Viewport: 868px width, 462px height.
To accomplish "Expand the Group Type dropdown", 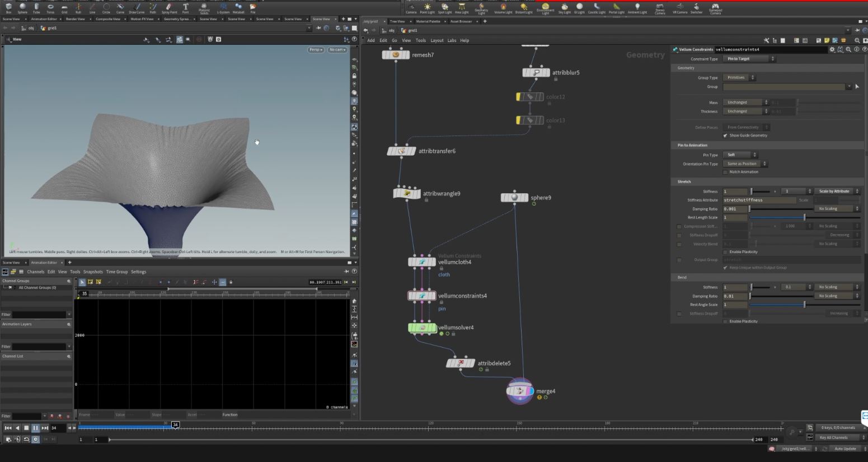I will [x=739, y=78].
